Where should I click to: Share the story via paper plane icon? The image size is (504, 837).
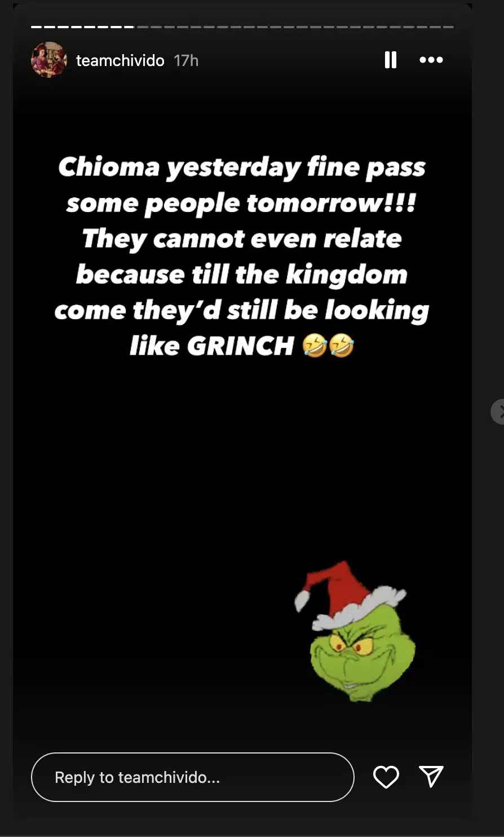click(431, 777)
